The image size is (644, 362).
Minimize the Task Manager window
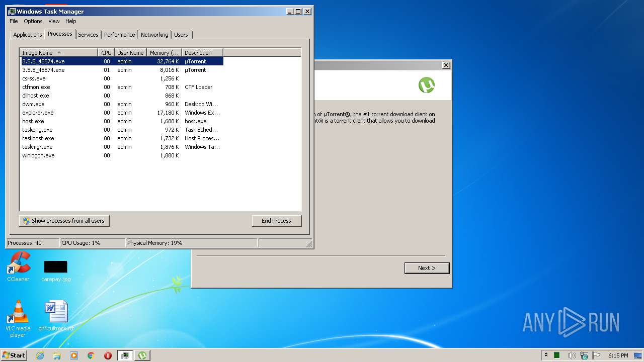pos(290,11)
